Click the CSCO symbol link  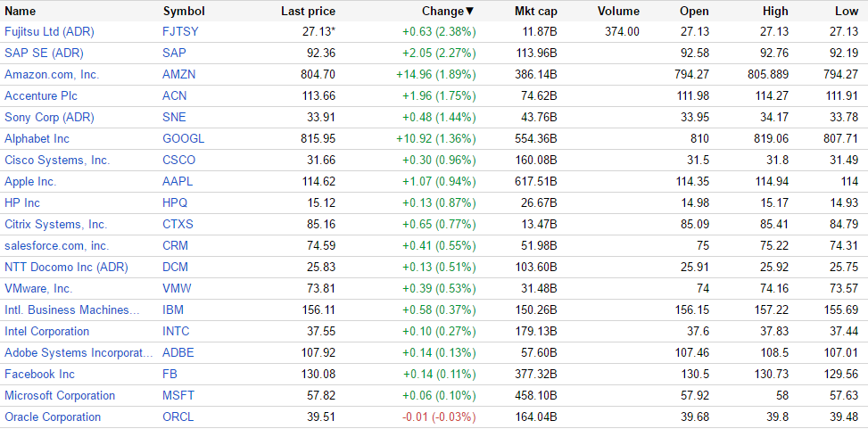178,161
